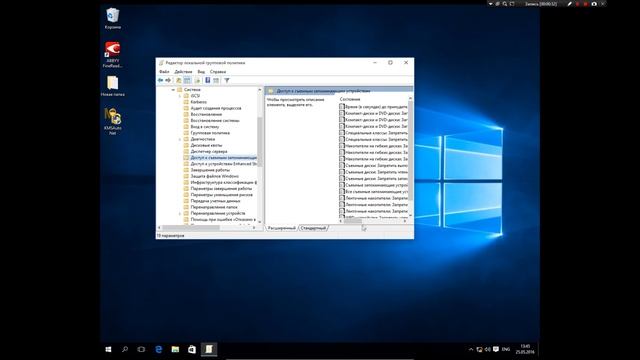The image size is (640, 360).
Task: Click the KMSAuto Net desktop icon
Action: tap(113, 121)
